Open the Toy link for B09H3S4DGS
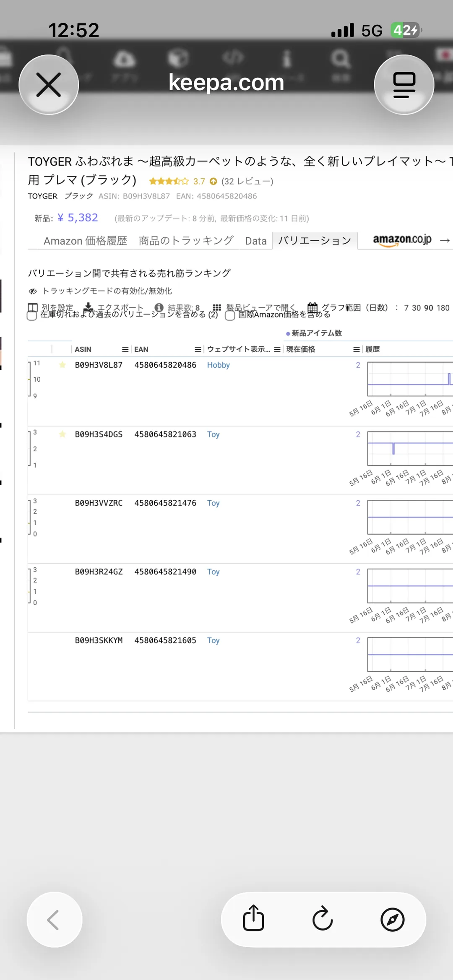 click(213, 434)
